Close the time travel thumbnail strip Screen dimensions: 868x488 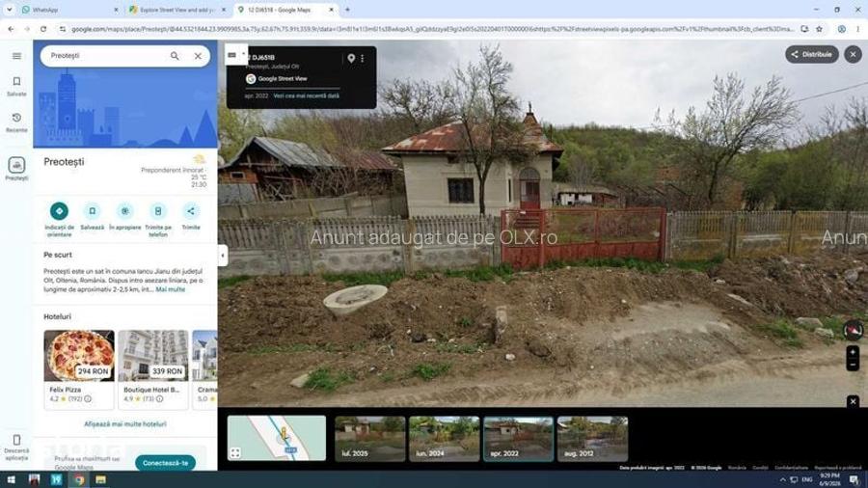point(854,401)
